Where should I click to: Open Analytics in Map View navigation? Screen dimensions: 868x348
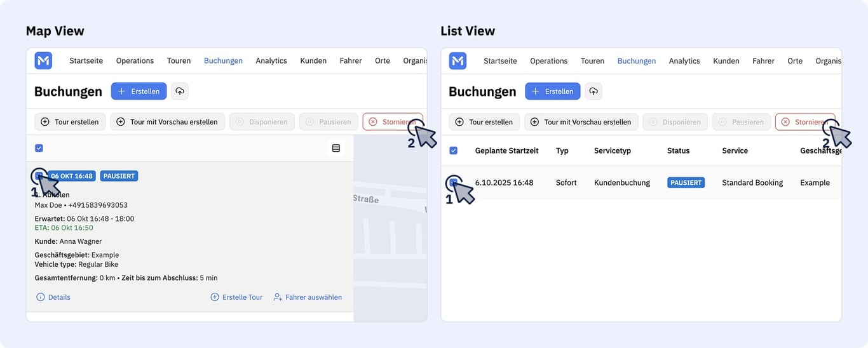[x=271, y=61]
